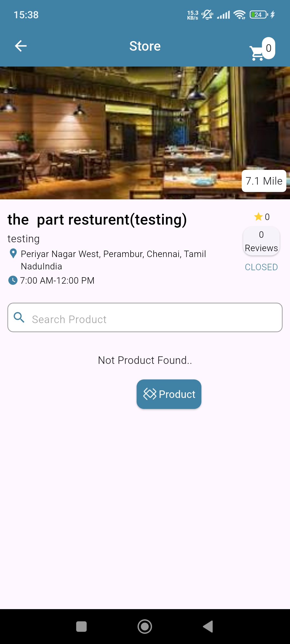The height and width of the screenshot is (644, 290).
Task: Tap the restaurant name heading
Action: [x=97, y=219]
